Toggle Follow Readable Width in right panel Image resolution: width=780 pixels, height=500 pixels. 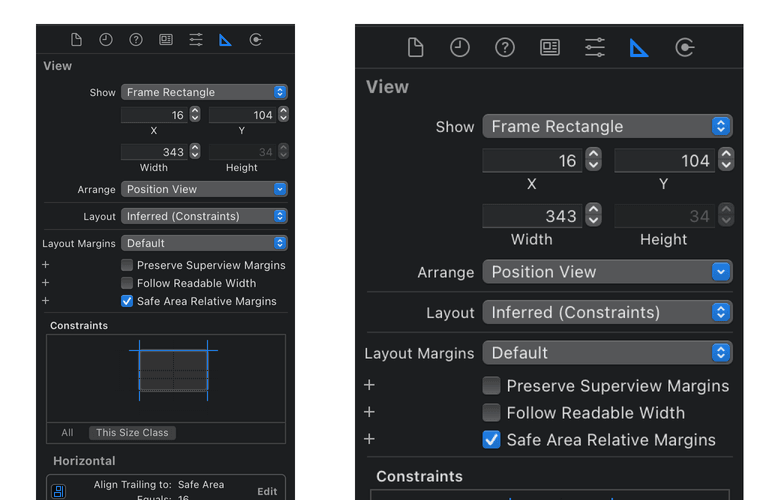coord(491,412)
